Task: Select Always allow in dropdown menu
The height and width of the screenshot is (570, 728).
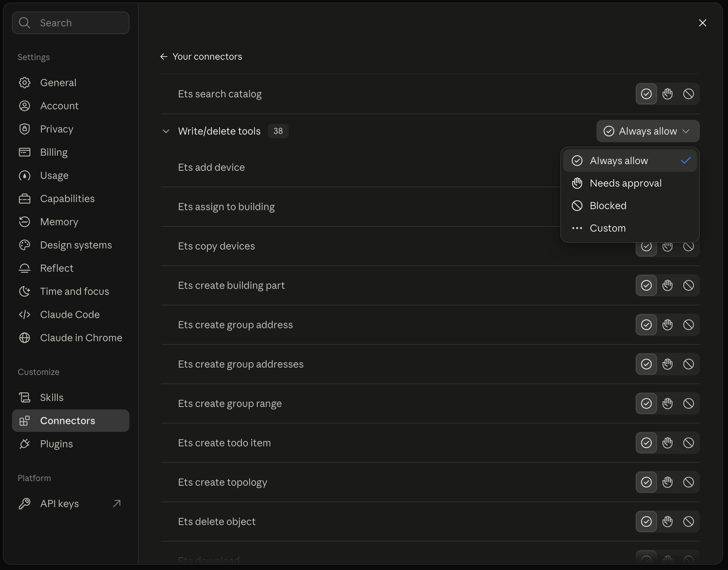Action: [630, 160]
